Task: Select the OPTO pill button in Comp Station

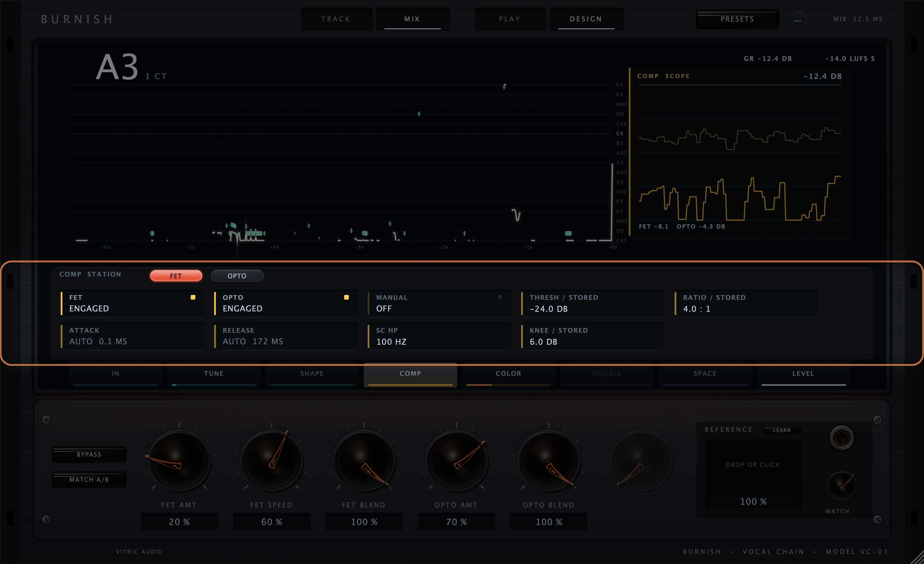Action: coord(237,276)
